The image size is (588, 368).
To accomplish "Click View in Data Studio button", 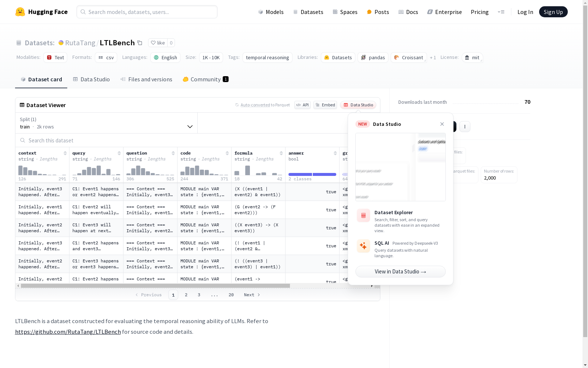I will coord(401,272).
